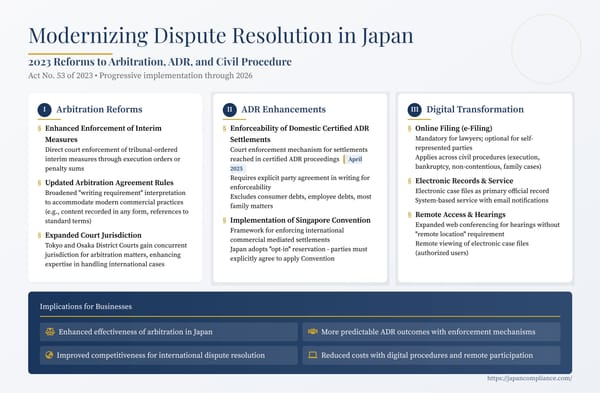Click text about Tokyo and Osaka District Courts
The width and height of the screenshot is (600, 393).
[x=116, y=254]
